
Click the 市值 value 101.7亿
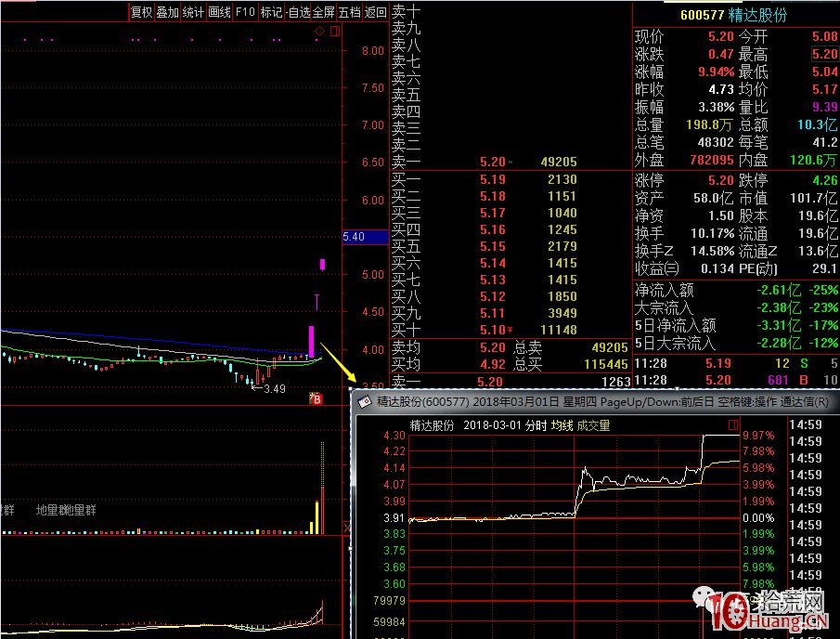click(813, 199)
